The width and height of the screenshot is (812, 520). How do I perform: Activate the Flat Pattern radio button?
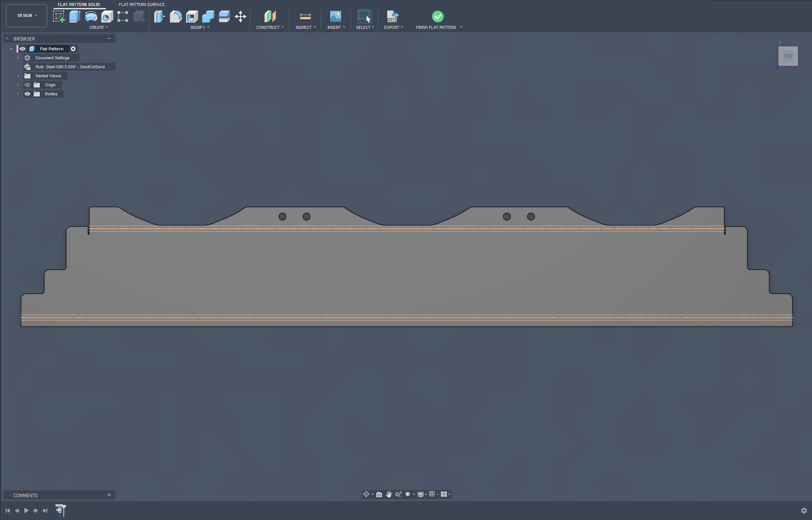tap(73, 49)
